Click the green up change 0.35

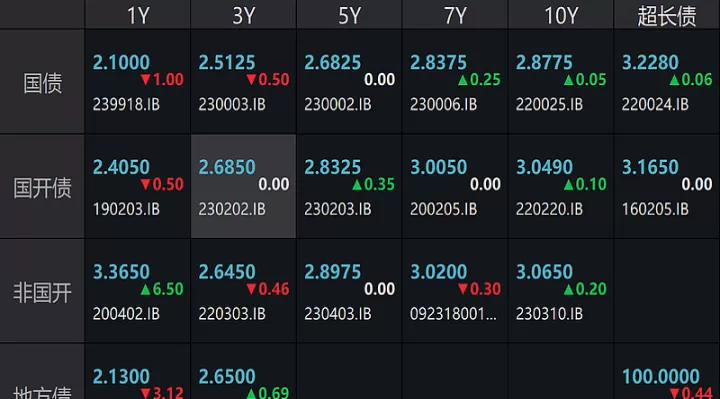[373, 185]
